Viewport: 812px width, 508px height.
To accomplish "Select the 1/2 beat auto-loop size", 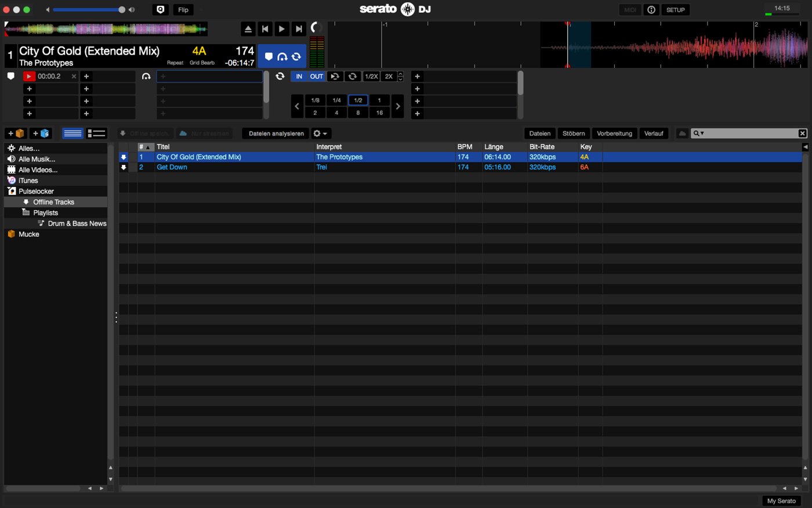I will 358,100.
